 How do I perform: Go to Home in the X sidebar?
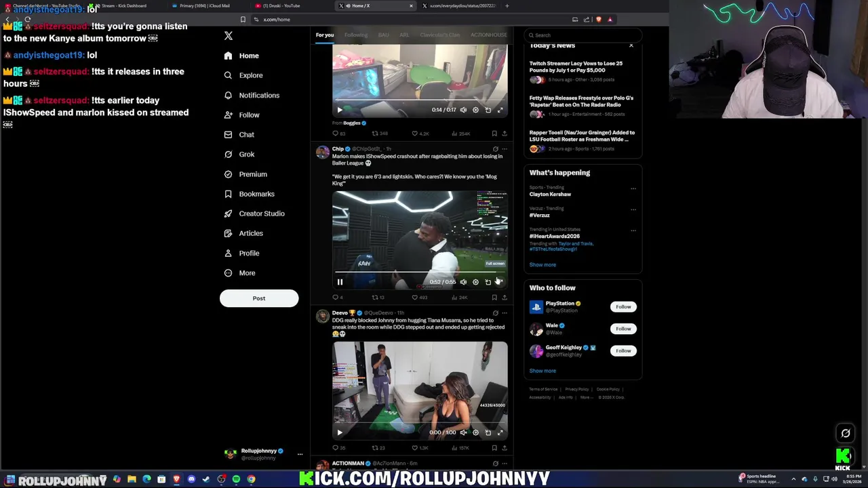coord(241,56)
